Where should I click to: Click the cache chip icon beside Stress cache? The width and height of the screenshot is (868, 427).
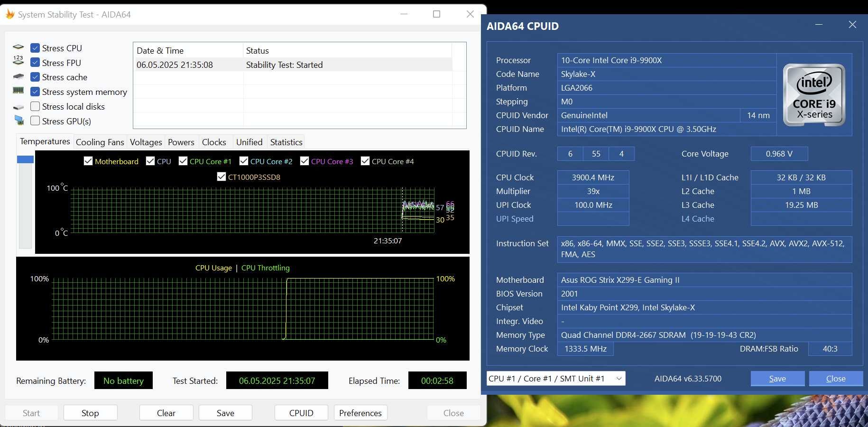coord(18,76)
